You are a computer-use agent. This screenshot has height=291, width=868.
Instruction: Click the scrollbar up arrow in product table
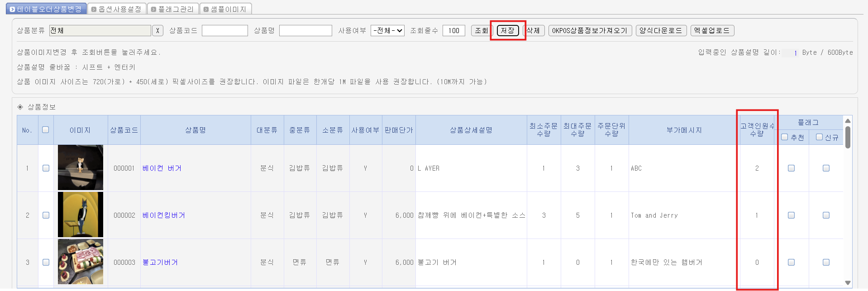pyautogui.click(x=848, y=120)
